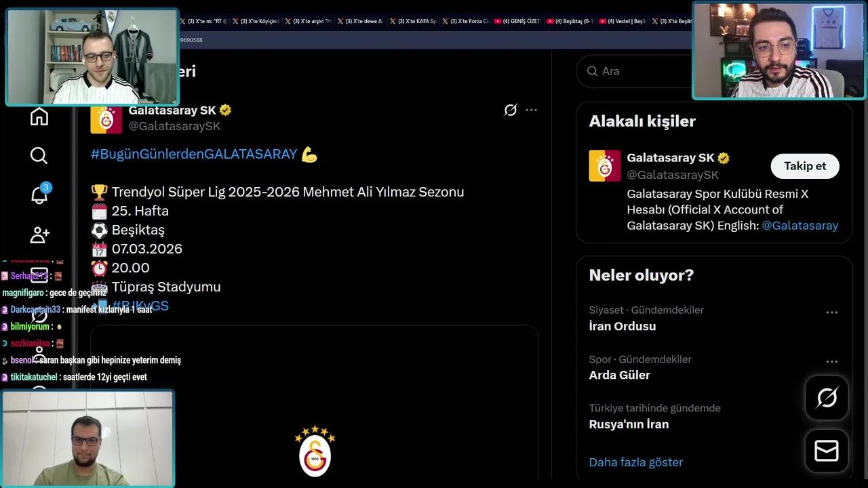
Task: Click the Tüpraş Stadyumu line in post
Action: [156, 287]
